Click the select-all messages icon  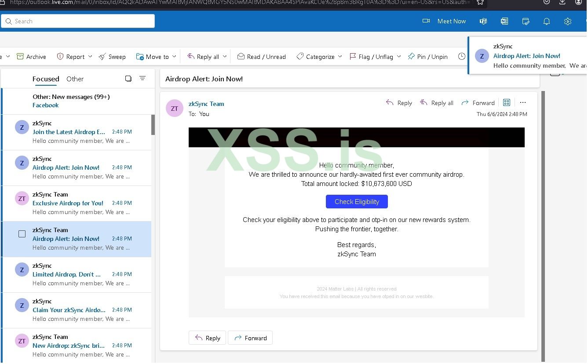128,79
